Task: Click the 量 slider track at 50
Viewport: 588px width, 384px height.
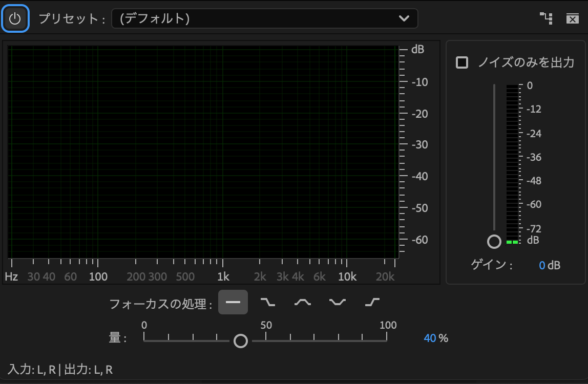Action: pos(266,340)
